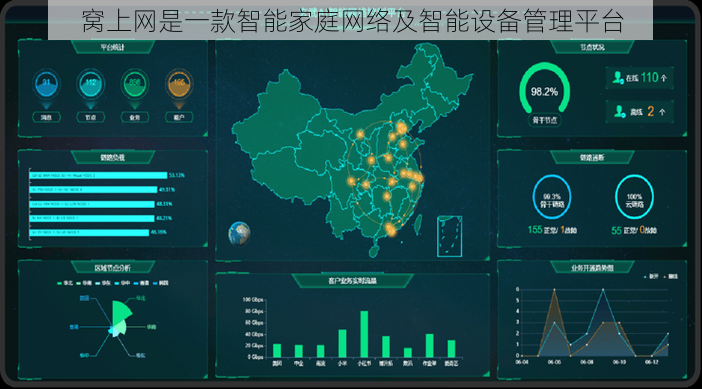Click the Beijing cluster node on map
This screenshot has height=389, width=702.
402,128
